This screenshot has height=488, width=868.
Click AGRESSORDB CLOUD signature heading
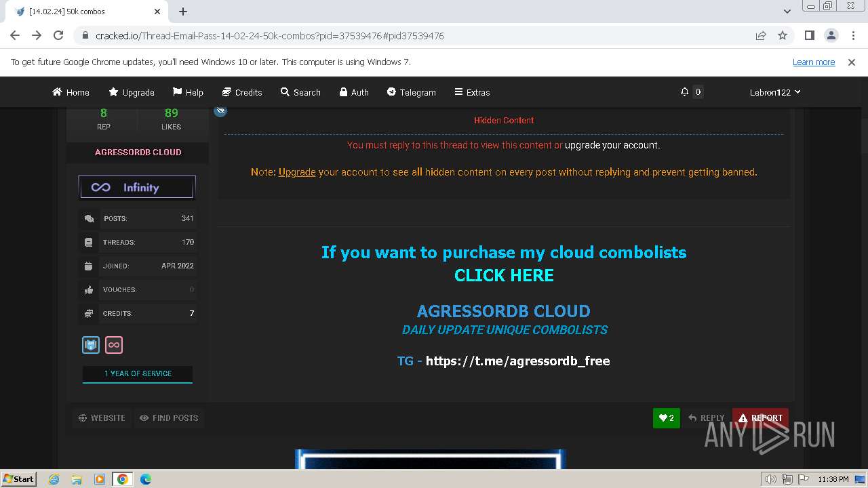click(504, 311)
